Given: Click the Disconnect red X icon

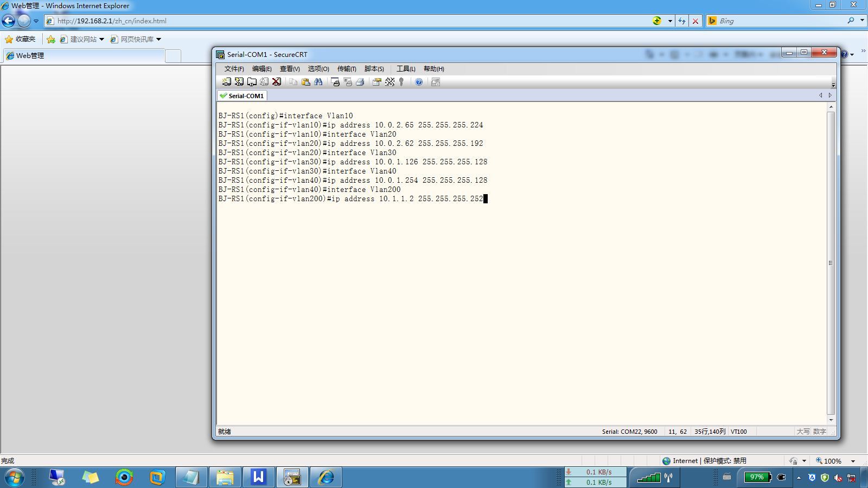Looking at the screenshot, I should (x=277, y=82).
